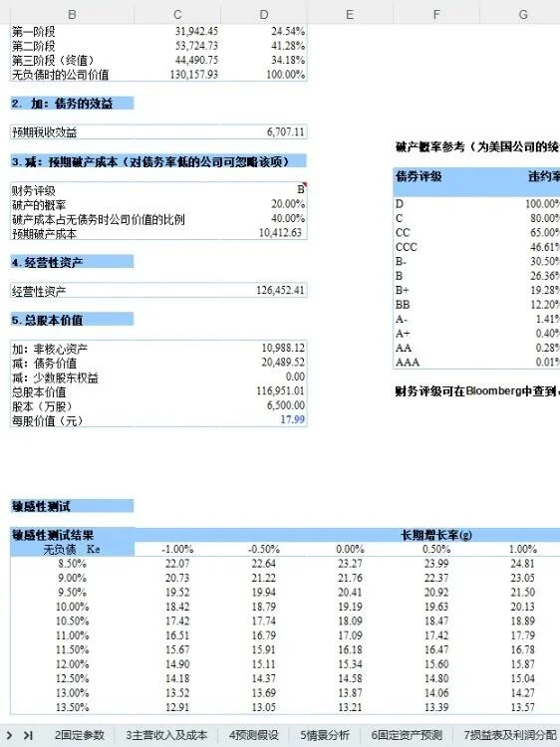
Task: Select column B header
Action: (x=72, y=14)
